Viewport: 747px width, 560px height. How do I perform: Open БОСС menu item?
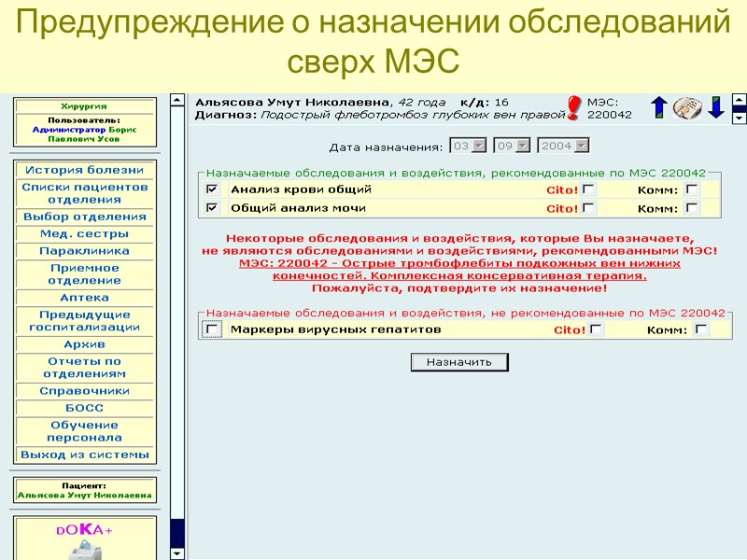[84, 408]
